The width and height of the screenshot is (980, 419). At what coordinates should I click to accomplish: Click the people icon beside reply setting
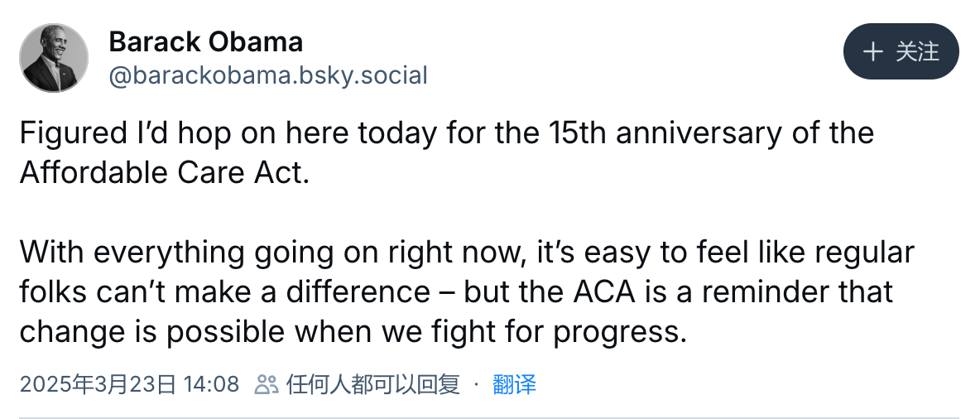pos(267,384)
